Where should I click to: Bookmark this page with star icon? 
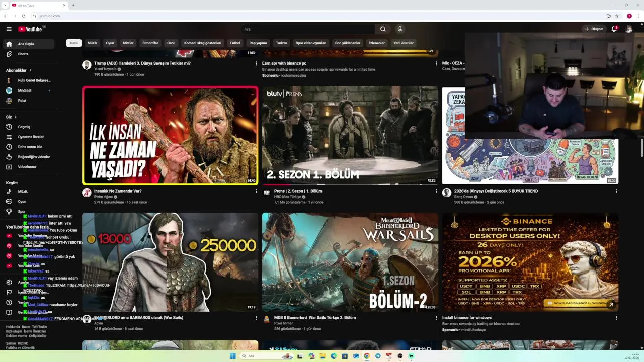click(617, 16)
